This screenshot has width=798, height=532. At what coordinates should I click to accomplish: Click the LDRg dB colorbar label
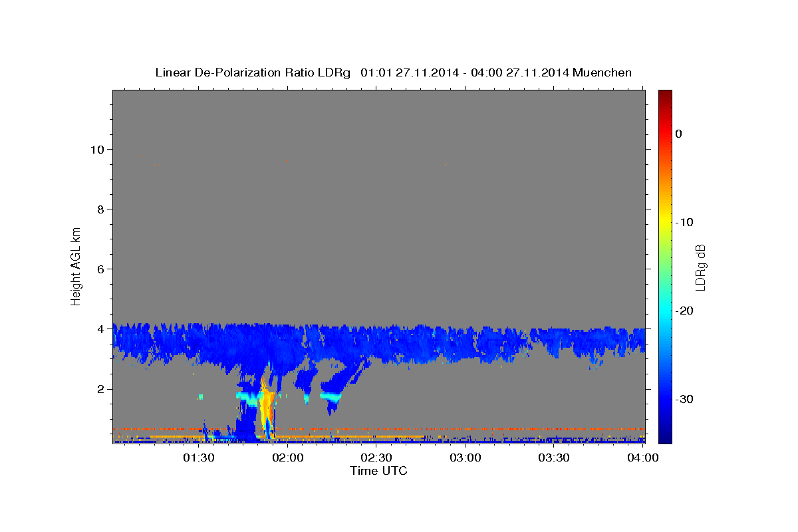[x=700, y=267]
